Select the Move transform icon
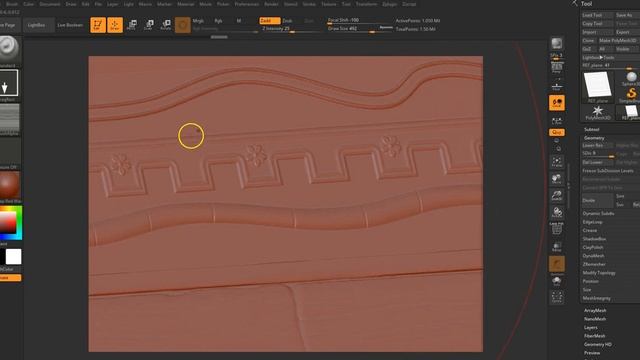Screen dimensions: 640x360 click(x=132, y=25)
